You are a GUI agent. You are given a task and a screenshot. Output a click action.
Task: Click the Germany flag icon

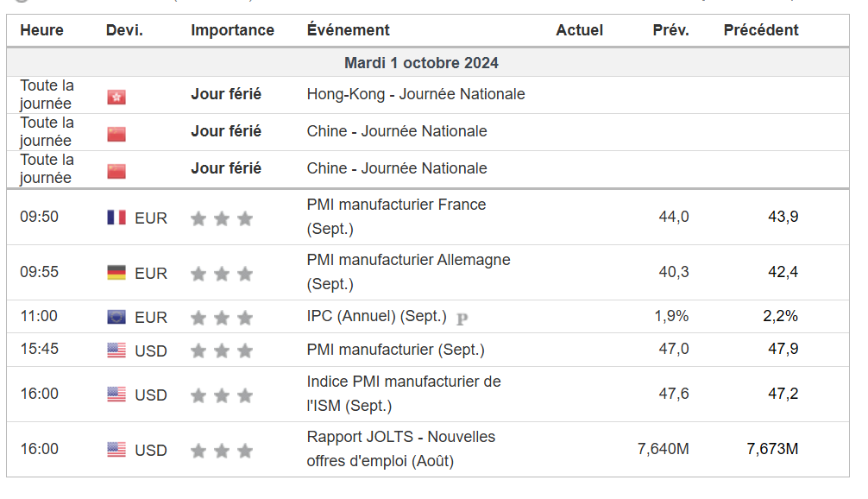(x=116, y=273)
